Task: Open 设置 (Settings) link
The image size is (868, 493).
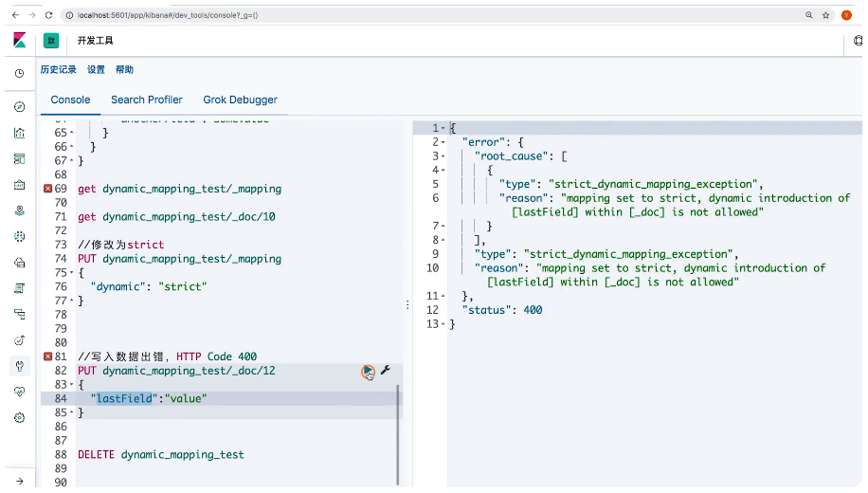Action: click(x=96, y=70)
